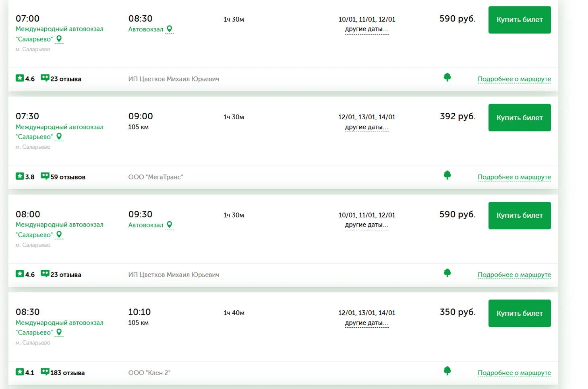Expand другие даты for 07:00 trip

click(x=366, y=29)
